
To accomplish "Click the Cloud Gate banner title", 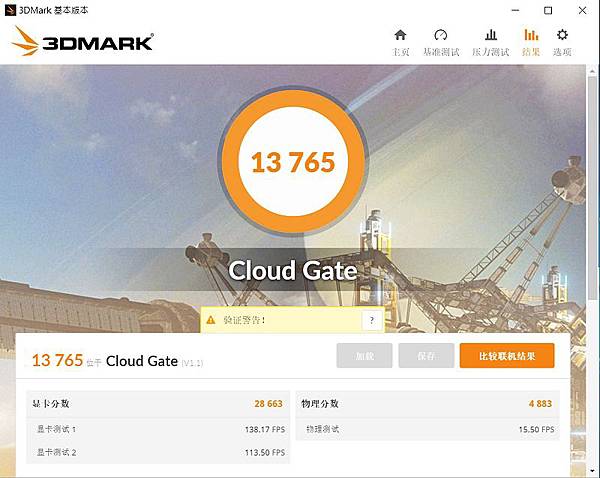I will click(293, 271).
